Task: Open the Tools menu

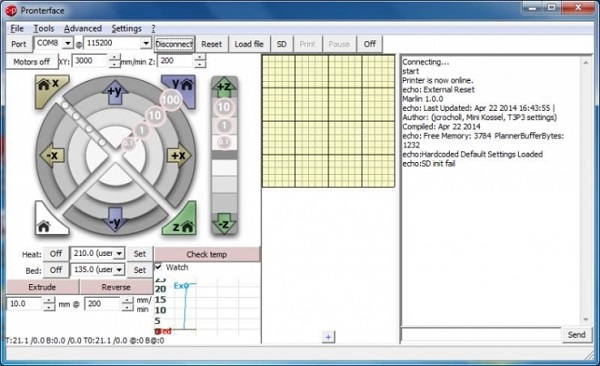Action: click(44, 29)
